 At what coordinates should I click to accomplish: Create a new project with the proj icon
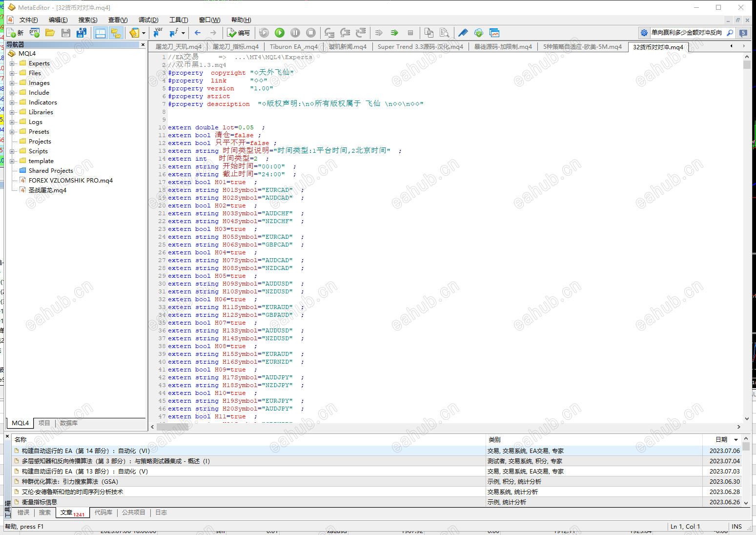click(35, 33)
